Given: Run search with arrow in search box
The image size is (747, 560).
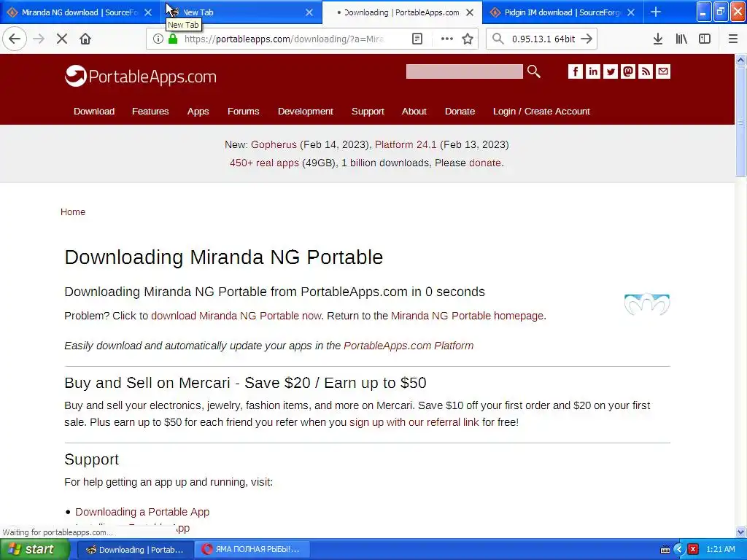Looking at the screenshot, I should (x=587, y=39).
